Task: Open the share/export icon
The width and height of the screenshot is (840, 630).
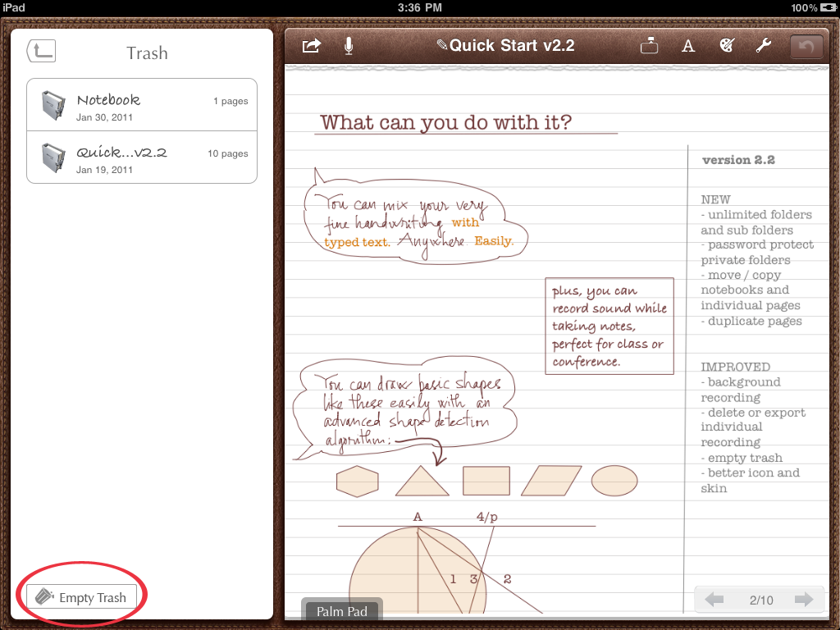Action: click(x=311, y=46)
